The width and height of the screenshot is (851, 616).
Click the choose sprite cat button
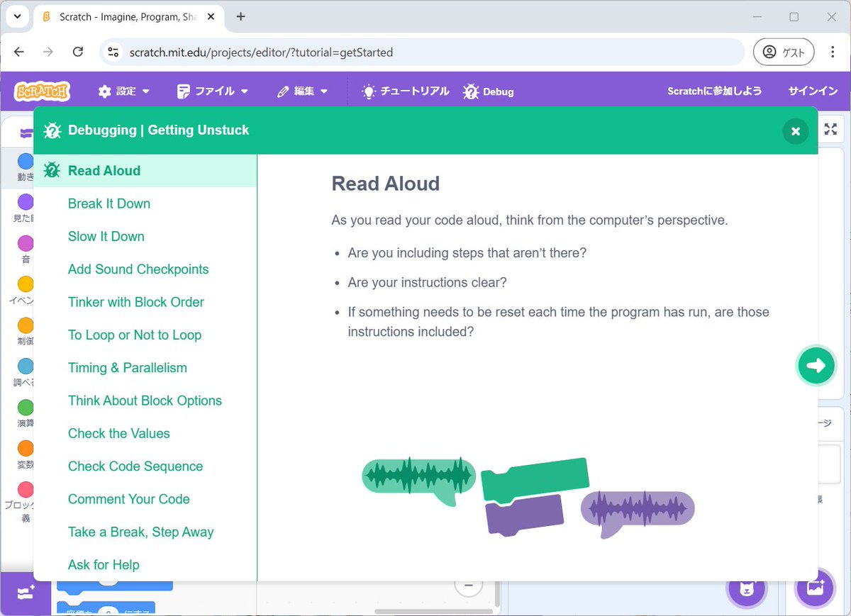(x=747, y=589)
